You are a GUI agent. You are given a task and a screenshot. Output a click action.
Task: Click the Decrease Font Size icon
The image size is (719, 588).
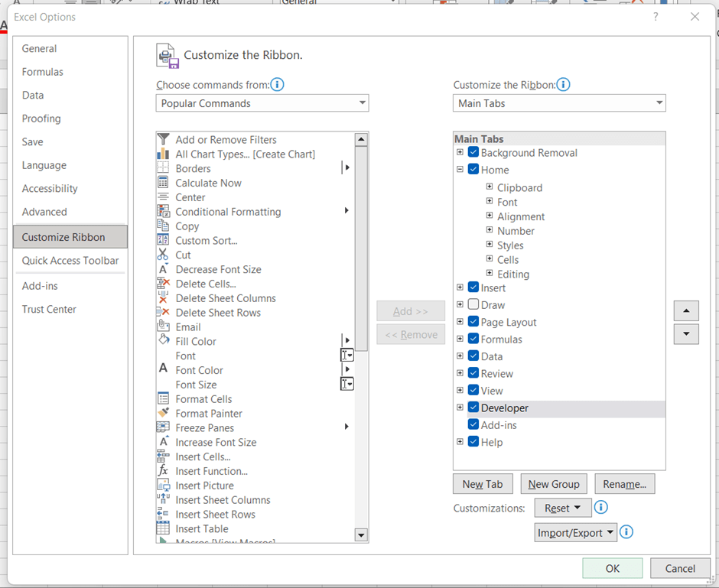(163, 268)
